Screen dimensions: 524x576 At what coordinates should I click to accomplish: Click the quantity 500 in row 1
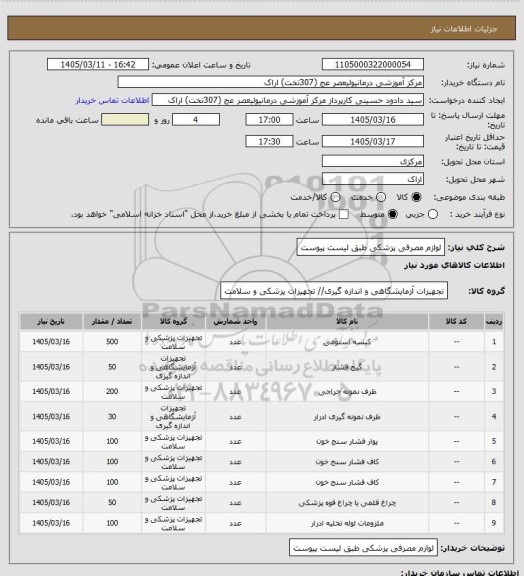(112, 342)
